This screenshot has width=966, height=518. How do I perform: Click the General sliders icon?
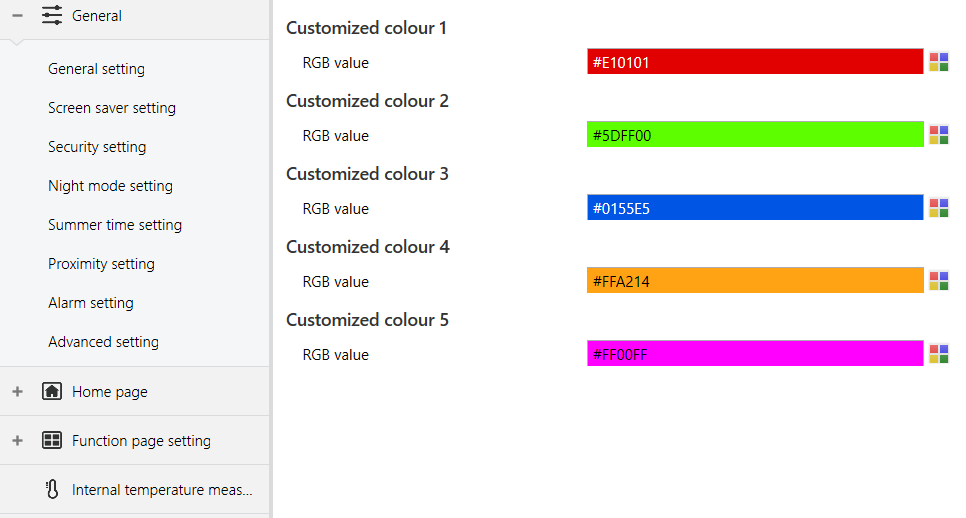pyautogui.click(x=52, y=16)
